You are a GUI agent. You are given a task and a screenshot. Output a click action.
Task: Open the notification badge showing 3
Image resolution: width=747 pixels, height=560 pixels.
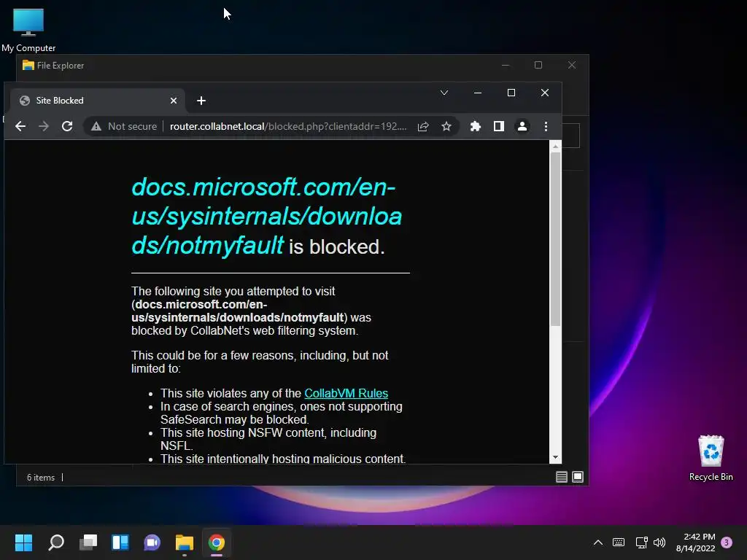727,542
